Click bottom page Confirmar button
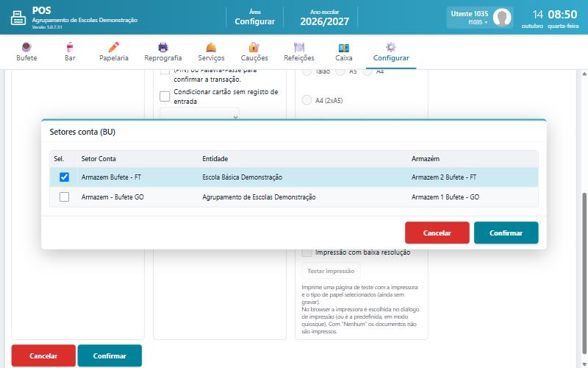The width and height of the screenshot is (588, 368). click(x=110, y=355)
